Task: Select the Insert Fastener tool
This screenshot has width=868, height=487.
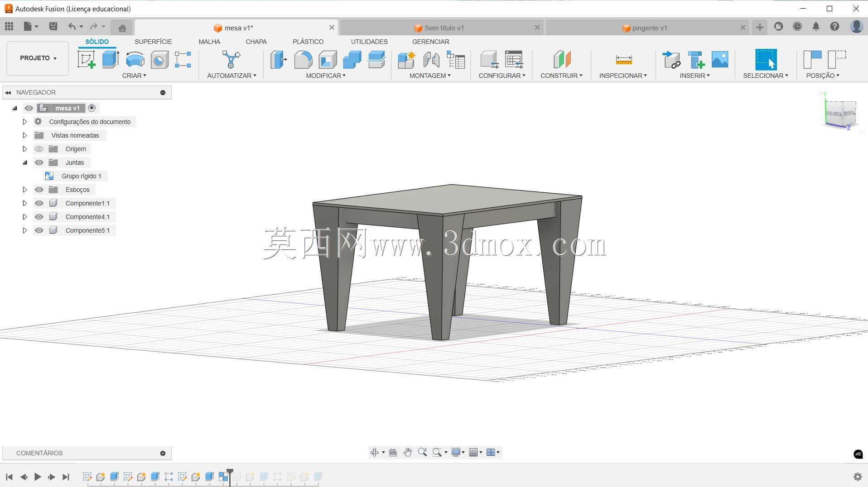Action: (x=696, y=59)
